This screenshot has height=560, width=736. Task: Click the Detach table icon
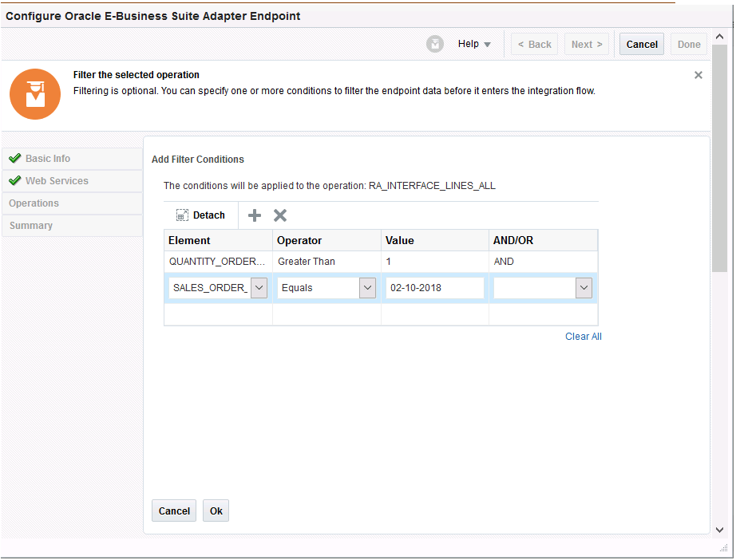click(x=200, y=215)
